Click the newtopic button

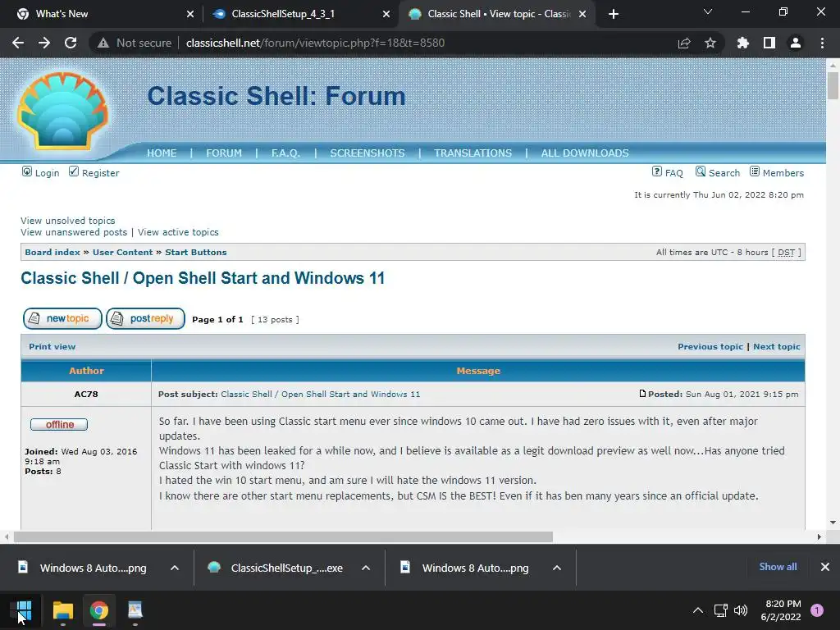[62, 319]
